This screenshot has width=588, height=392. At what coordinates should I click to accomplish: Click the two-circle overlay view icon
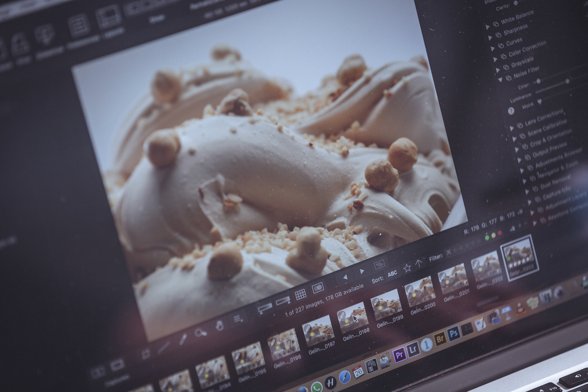pos(318,288)
